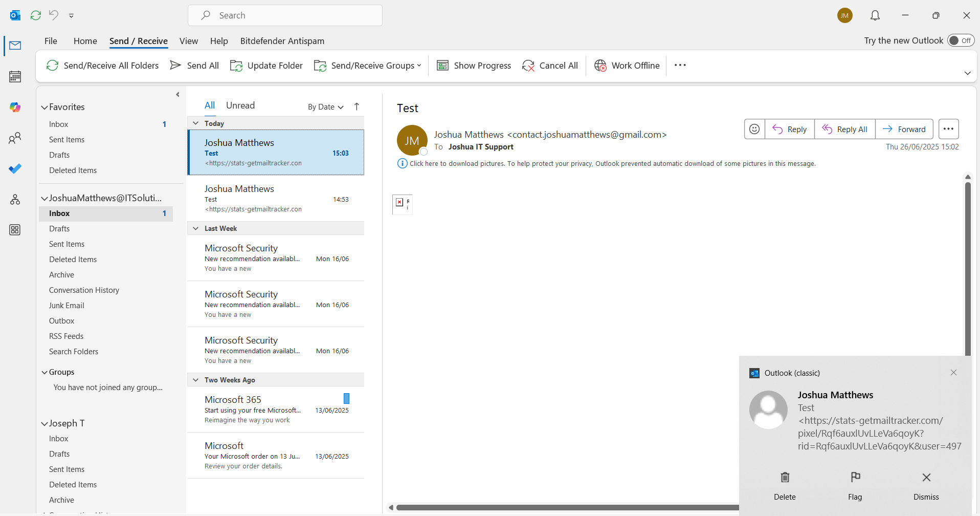The height and width of the screenshot is (516, 980).
Task: Open the Microsoft 365 email
Action: [x=276, y=410]
